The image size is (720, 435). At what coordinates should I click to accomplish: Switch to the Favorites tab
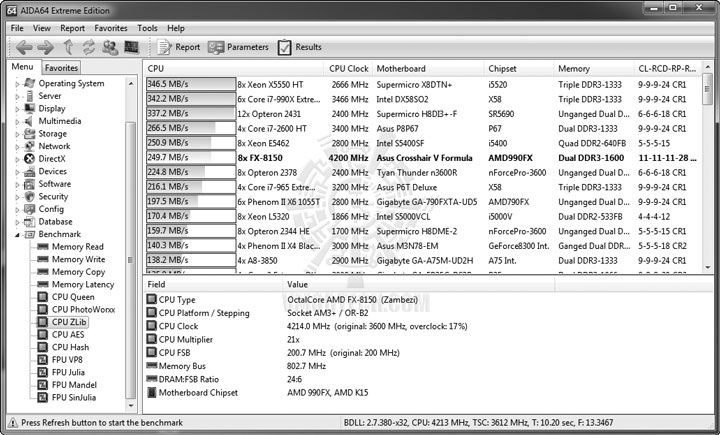pyautogui.click(x=61, y=68)
